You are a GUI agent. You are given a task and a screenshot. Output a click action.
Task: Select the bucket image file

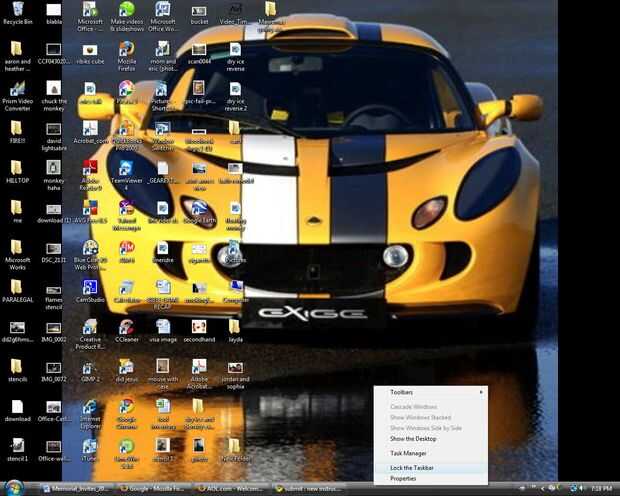(199, 13)
